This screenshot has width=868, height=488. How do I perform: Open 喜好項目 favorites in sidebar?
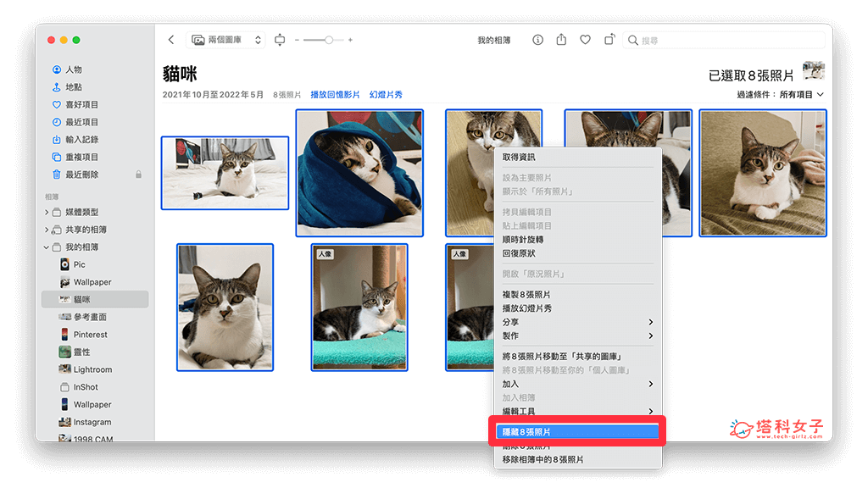pyautogui.click(x=82, y=104)
